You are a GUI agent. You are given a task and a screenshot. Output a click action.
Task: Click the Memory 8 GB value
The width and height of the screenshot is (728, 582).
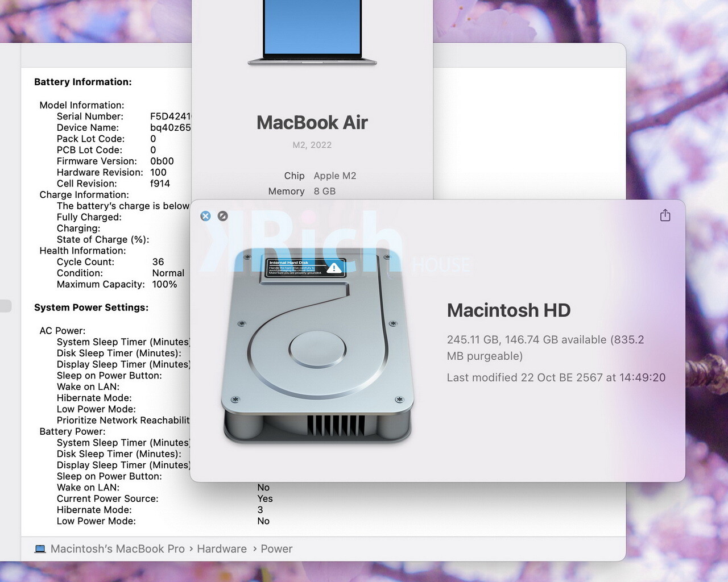coord(325,192)
